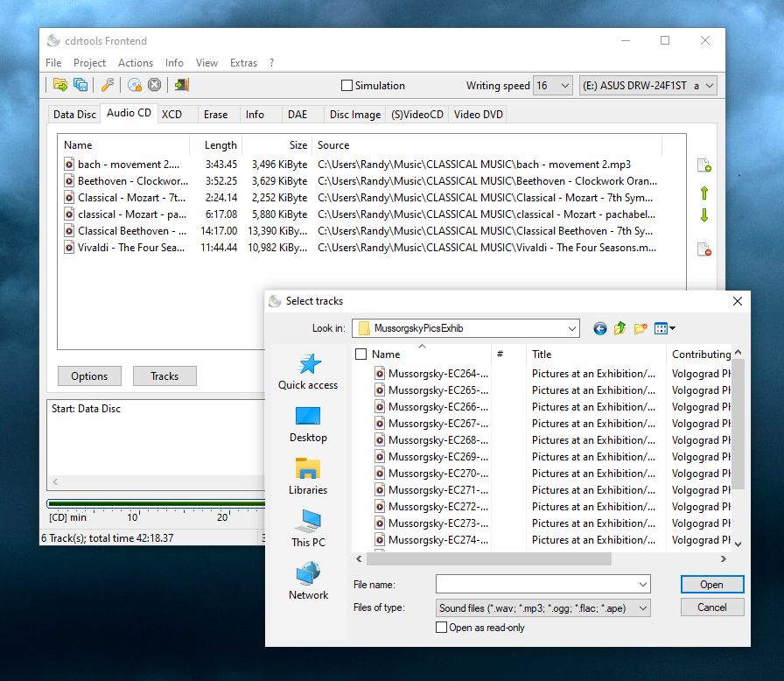Click the icon of the Vivaldi track
784x681 pixels.
click(x=69, y=248)
